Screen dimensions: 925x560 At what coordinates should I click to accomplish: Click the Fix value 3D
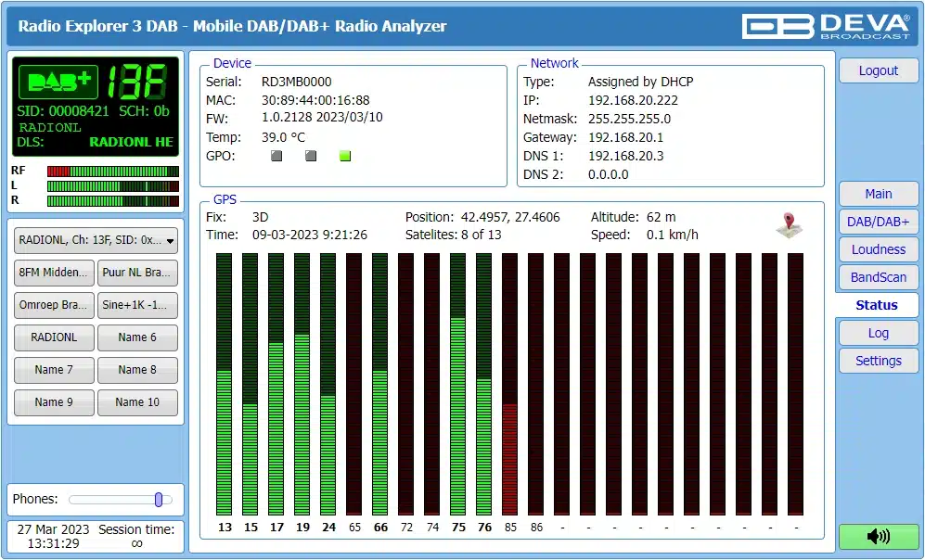pos(260,217)
